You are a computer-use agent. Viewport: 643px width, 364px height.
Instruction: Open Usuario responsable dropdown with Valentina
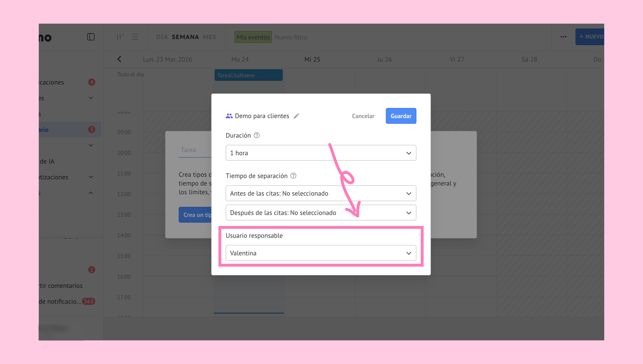(321, 253)
